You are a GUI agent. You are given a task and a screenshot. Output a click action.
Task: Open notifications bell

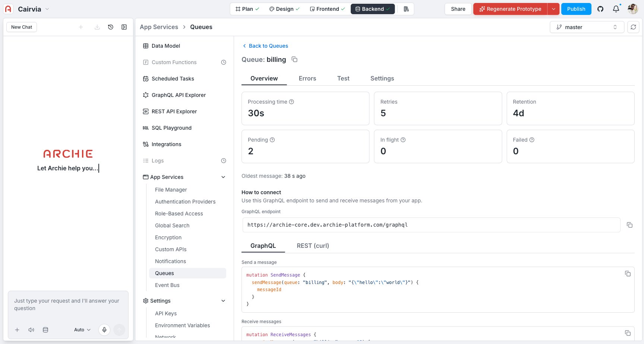(x=616, y=9)
